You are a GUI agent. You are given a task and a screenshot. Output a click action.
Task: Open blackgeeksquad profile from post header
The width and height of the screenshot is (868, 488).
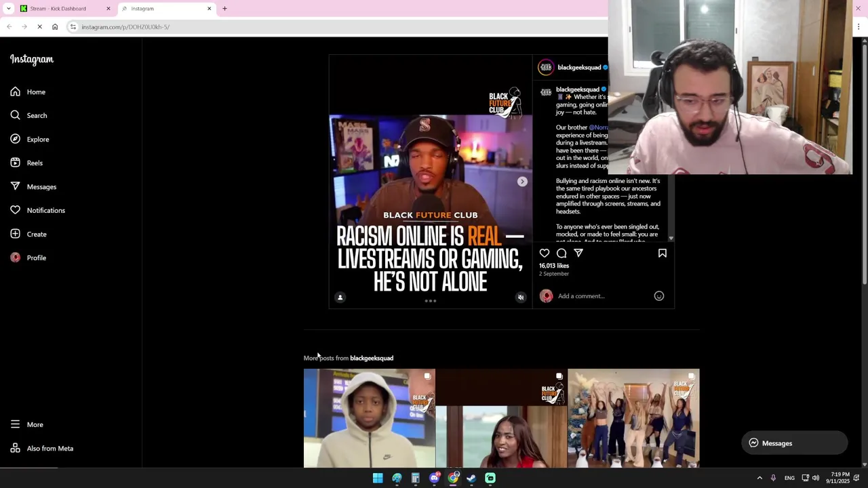click(579, 68)
